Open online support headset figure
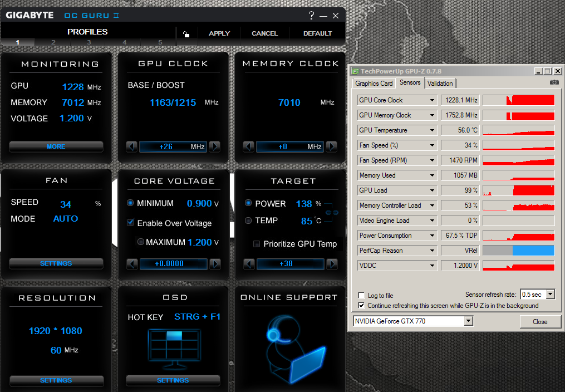Viewport: 565px width, 392px height. click(296, 349)
